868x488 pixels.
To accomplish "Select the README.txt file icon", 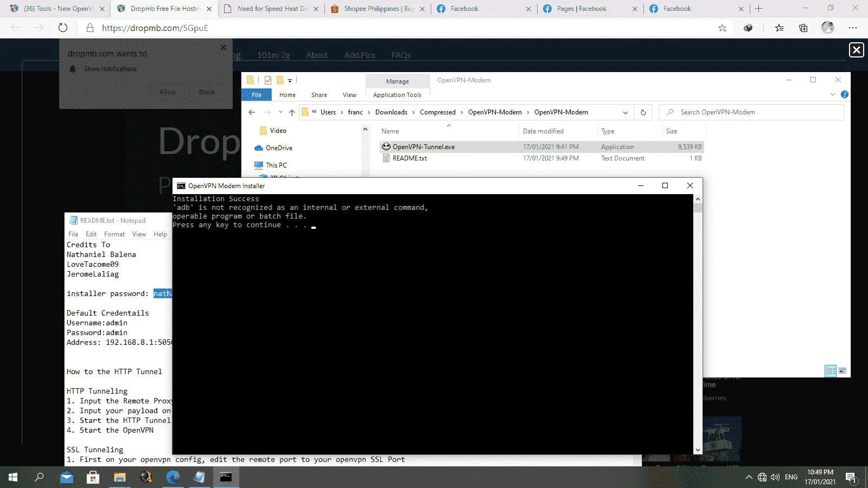I will (x=386, y=158).
